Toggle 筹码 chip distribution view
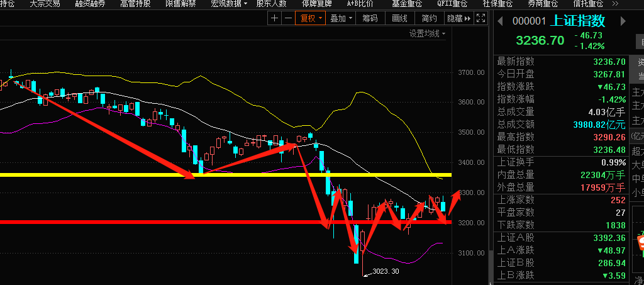This screenshot has height=285, width=644. 370,18
